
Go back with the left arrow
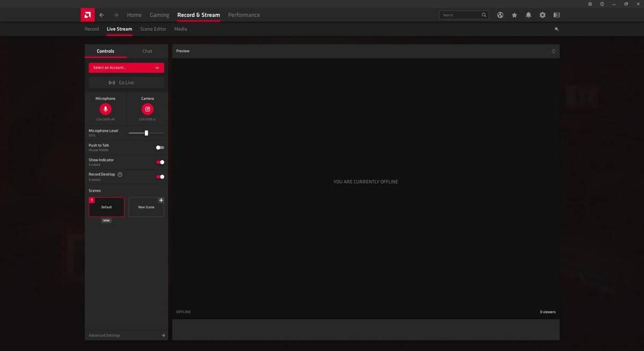pyautogui.click(x=102, y=15)
